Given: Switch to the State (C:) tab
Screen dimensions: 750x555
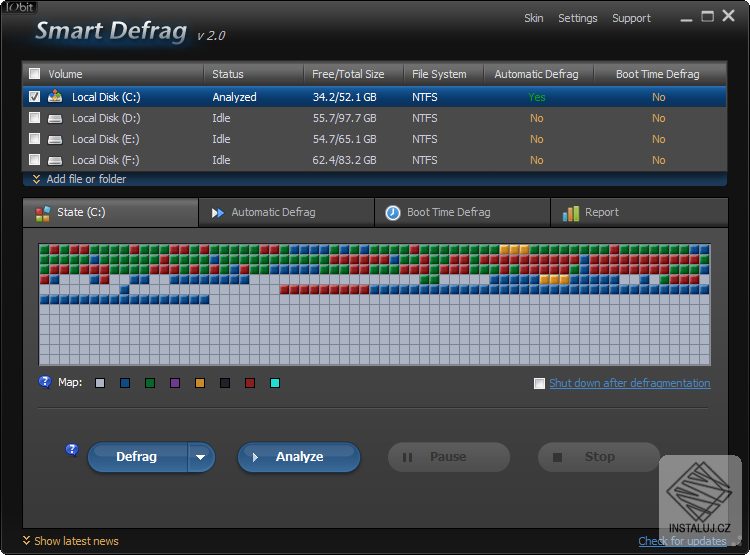Looking at the screenshot, I should (x=110, y=213).
